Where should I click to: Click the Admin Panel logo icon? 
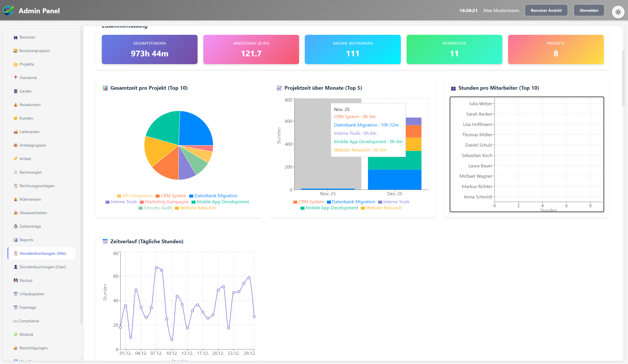click(x=8, y=11)
